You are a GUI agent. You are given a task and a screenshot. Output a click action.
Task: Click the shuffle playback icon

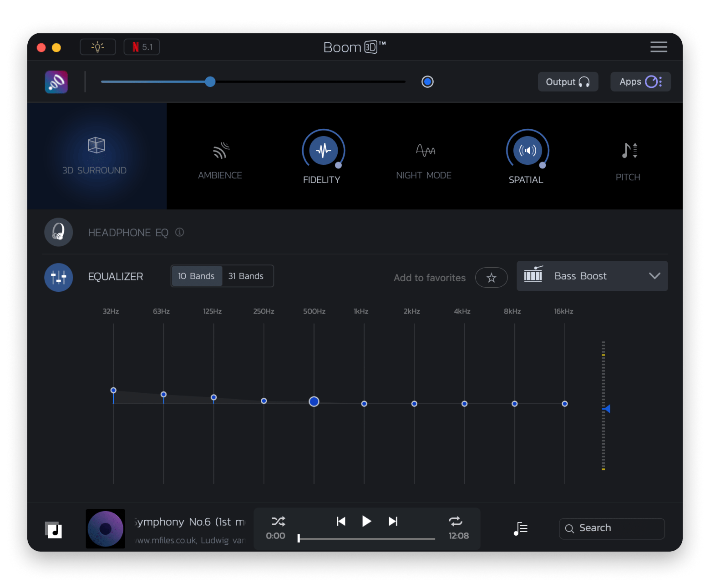(x=278, y=521)
